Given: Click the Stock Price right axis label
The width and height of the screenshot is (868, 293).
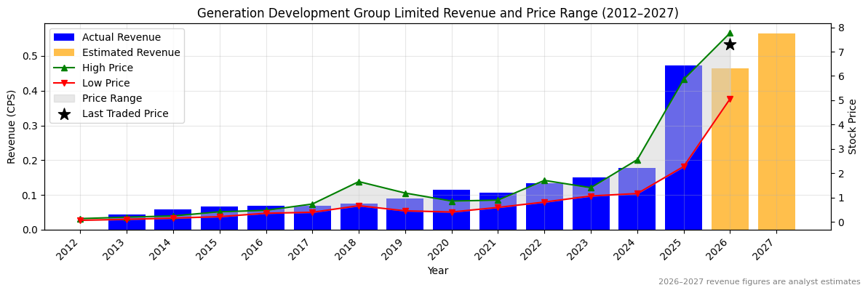Looking at the screenshot, I should (x=853, y=127).
